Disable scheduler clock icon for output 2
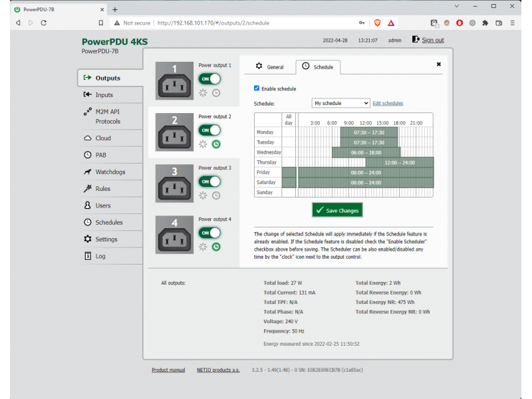This screenshot has width=532, height=399. pos(216,144)
